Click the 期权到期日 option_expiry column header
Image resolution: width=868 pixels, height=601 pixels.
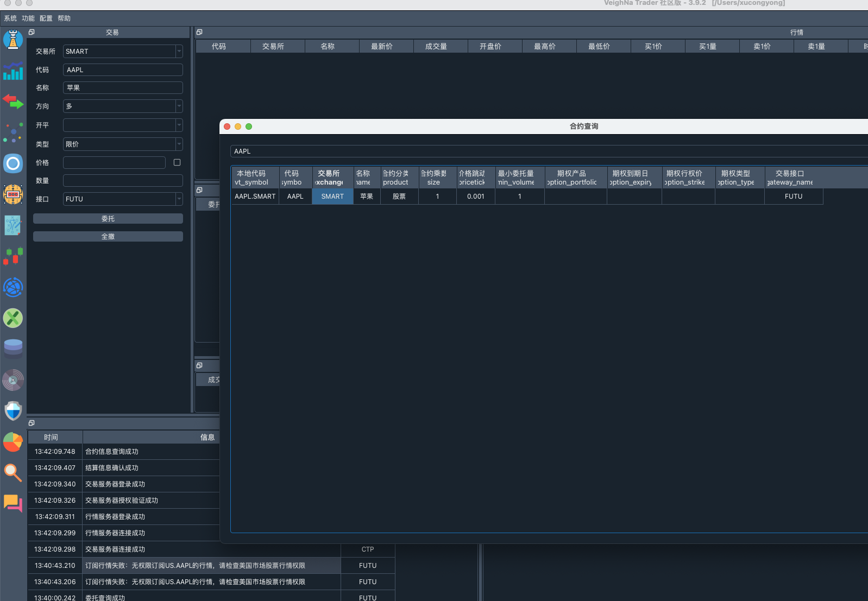(634, 178)
